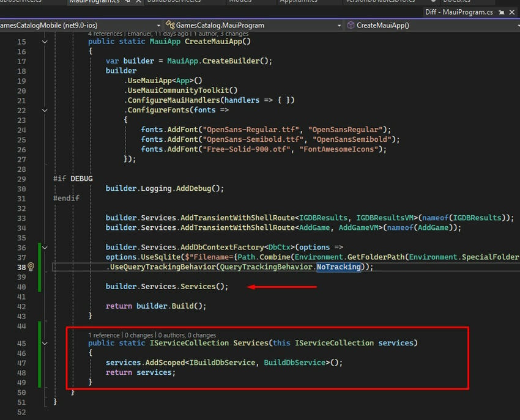Pin the Diff - MauiProgram.cs tab
The height and width of the screenshot is (420, 520).
click(502, 12)
